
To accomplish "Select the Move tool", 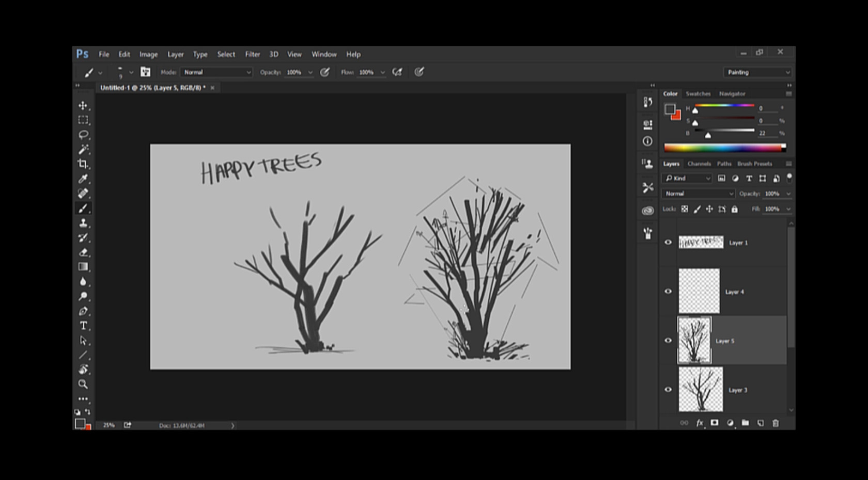I will 83,106.
